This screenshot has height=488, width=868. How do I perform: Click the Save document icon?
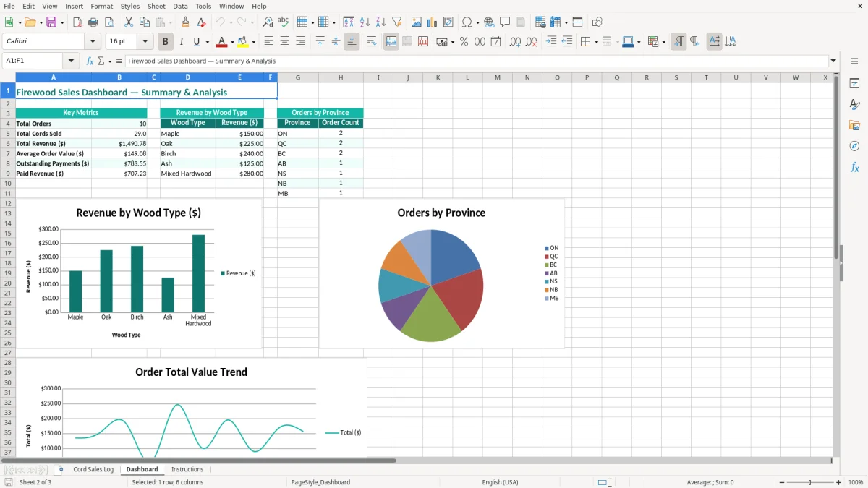coord(51,22)
